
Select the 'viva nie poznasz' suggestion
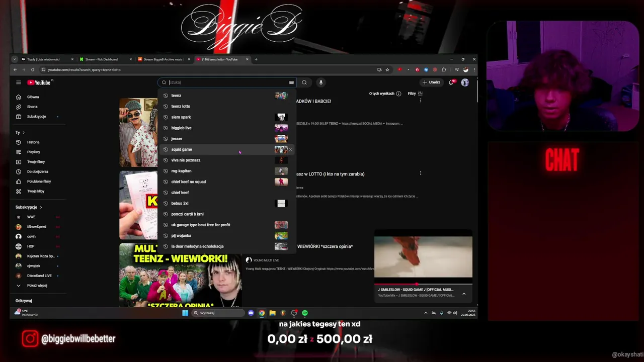point(226,160)
